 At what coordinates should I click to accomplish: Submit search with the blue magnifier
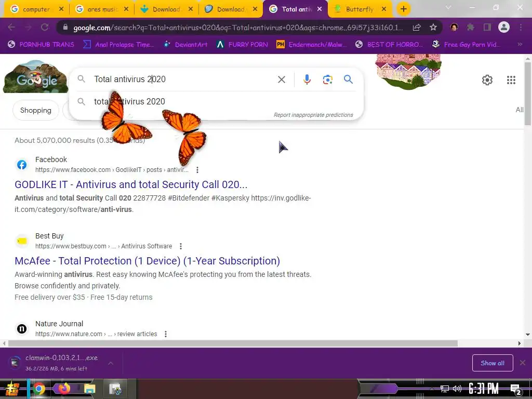[x=348, y=79]
